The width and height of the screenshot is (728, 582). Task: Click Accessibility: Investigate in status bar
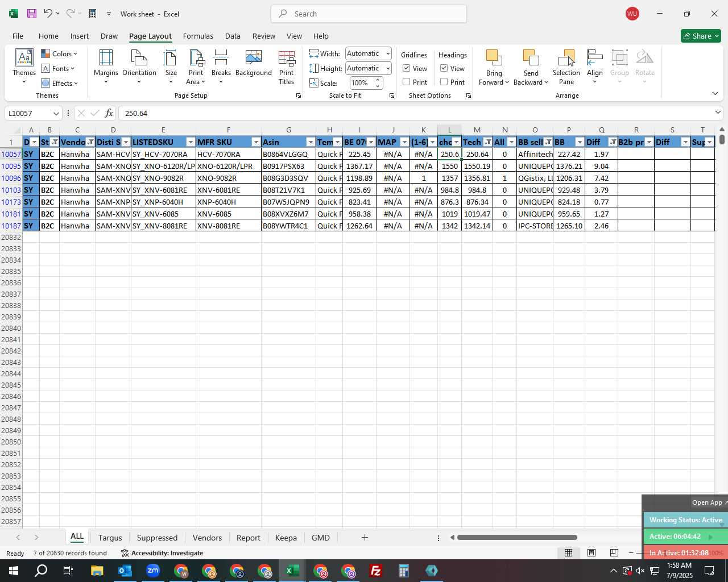tap(162, 553)
